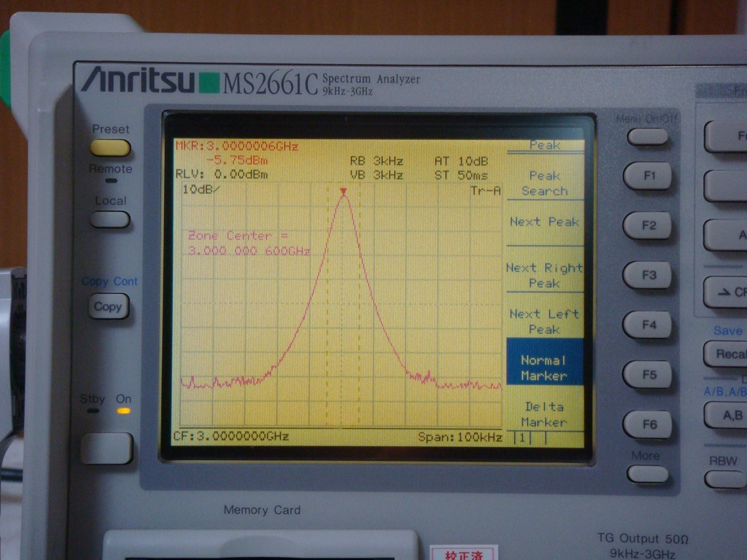Push the Local button
The width and height of the screenshot is (747, 560).
(x=109, y=219)
